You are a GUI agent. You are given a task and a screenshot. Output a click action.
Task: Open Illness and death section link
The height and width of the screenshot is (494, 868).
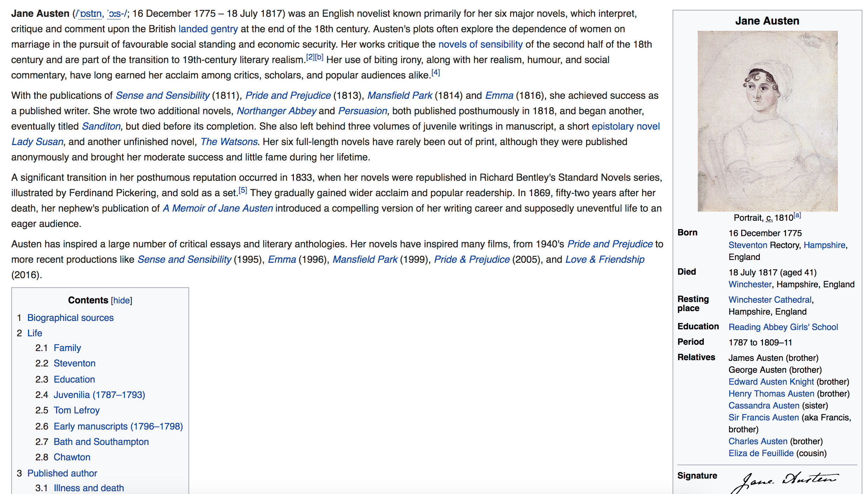pyautogui.click(x=89, y=488)
